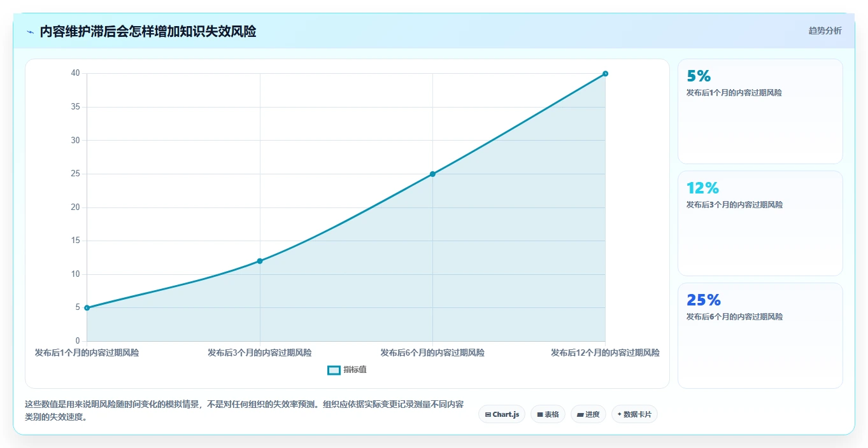Click the title 内容维护滞后会怎样增加知识失效风险
Viewport: 868px width, 448px height.
click(148, 31)
